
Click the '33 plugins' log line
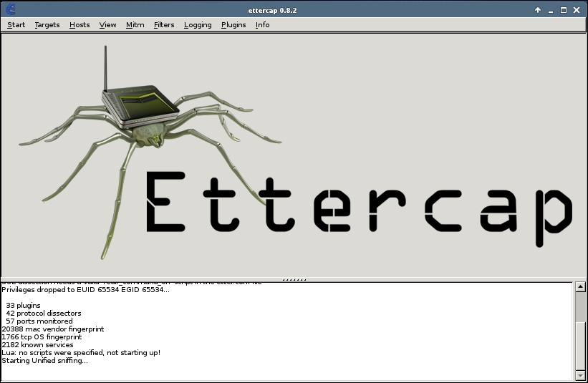pos(23,306)
